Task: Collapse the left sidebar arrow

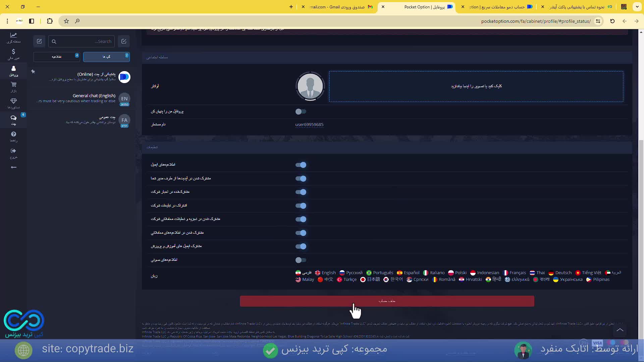Action: (x=13, y=167)
